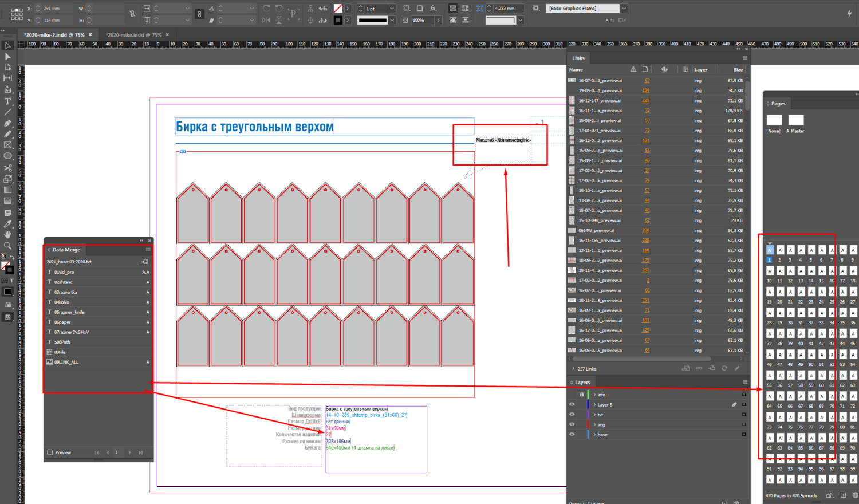Click the A-Master page thumbnail
859x504 pixels.
click(795, 120)
